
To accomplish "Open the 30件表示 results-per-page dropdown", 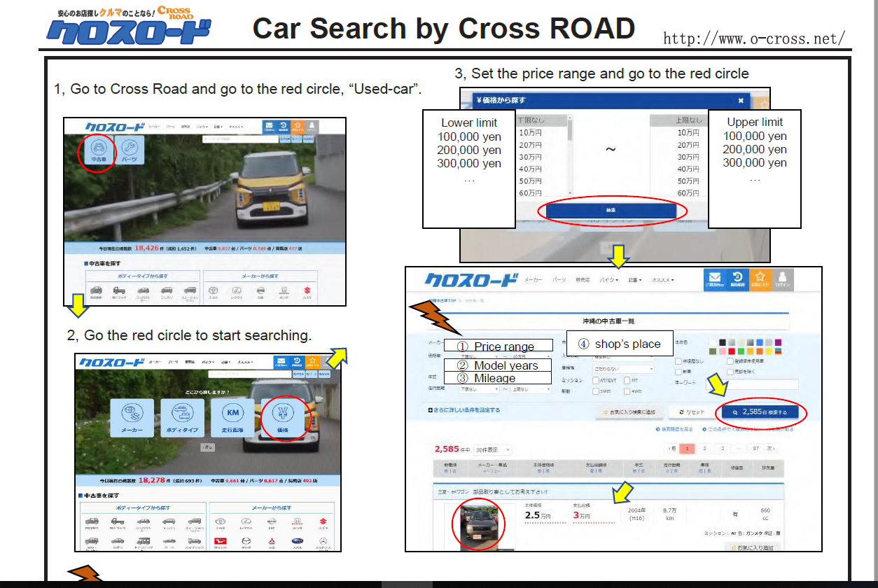I will tap(493, 450).
